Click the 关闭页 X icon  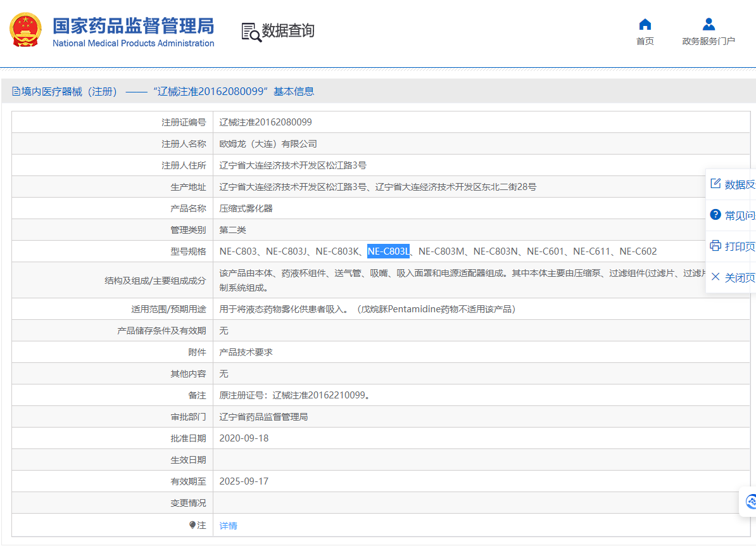pos(715,277)
